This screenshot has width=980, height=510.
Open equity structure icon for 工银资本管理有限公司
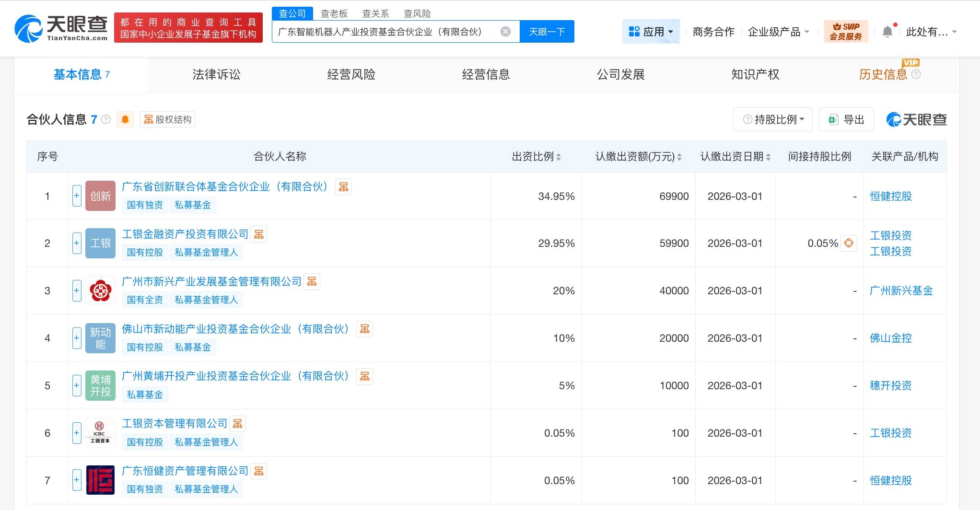click(238, 424)
